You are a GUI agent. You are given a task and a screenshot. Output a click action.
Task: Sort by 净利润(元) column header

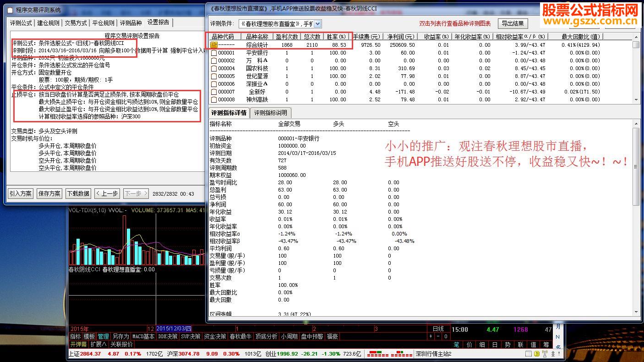tap(400, 37)
